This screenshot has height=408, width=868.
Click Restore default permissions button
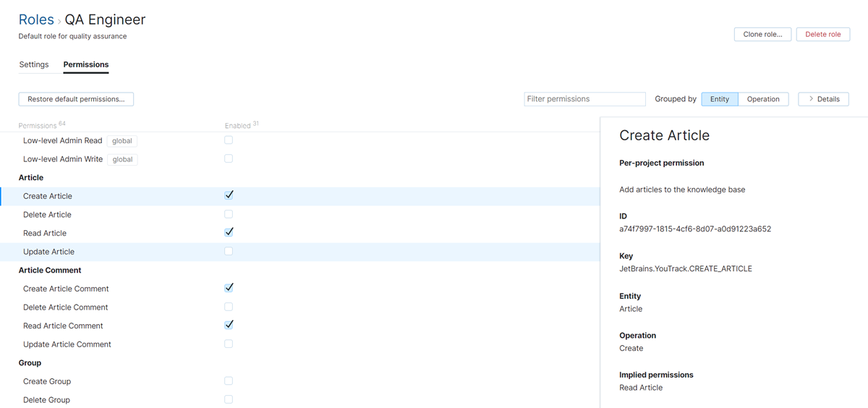pyautogui.click(x=76, y=99)
